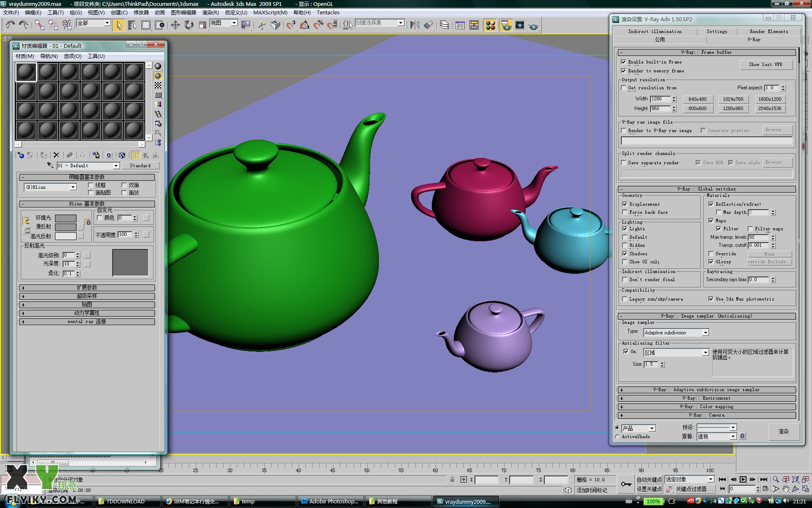Toggle the 3D Snaps magnet icon
The width and height of the screenshot is (812, 508).
[x=291, y=25]
